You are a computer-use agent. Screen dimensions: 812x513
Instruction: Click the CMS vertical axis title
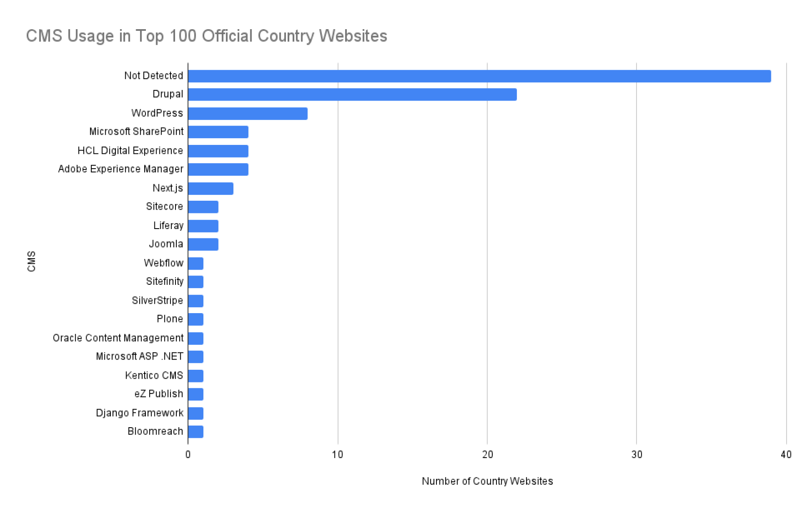point(32,261)
